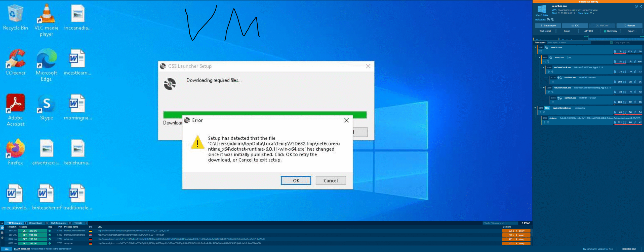Screen dimensions: 644x252
Task: Select the traditionale Word document icon
Action: 77,197
